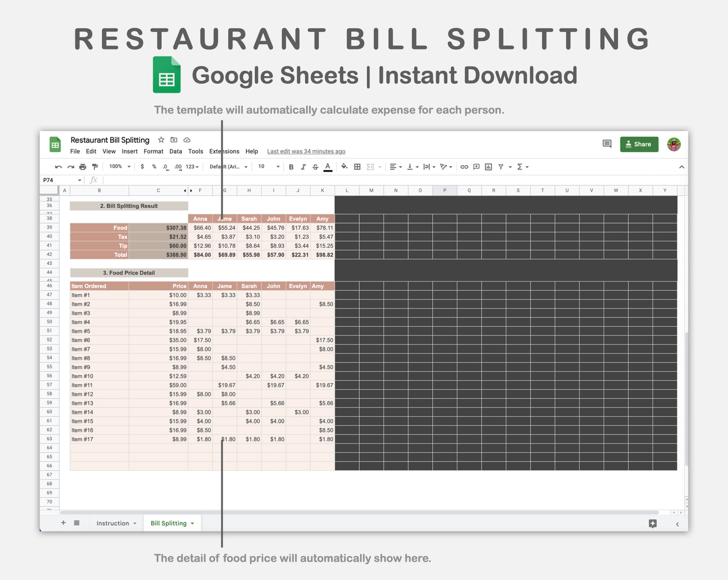The width and height of the screenshot is (728, 580).
Task: Star the Restaurant Bill Splitting document
Action: pyautogui.click(x=161, y=140)
